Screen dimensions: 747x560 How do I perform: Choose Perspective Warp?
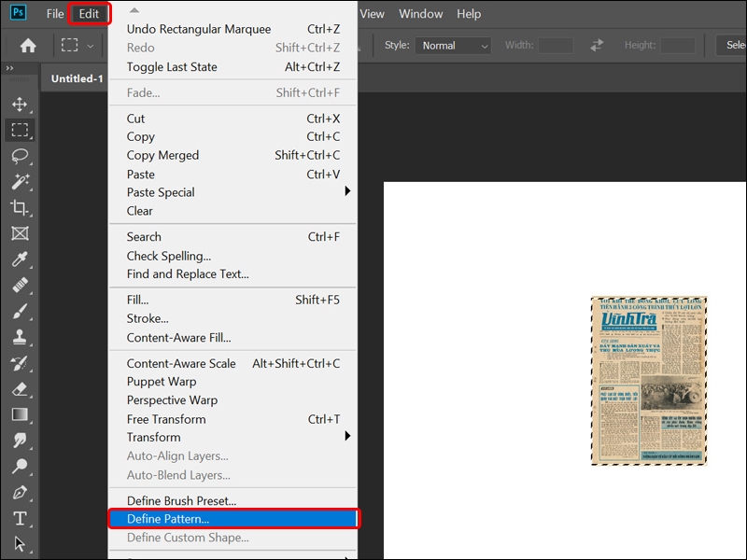pos(233,400)
